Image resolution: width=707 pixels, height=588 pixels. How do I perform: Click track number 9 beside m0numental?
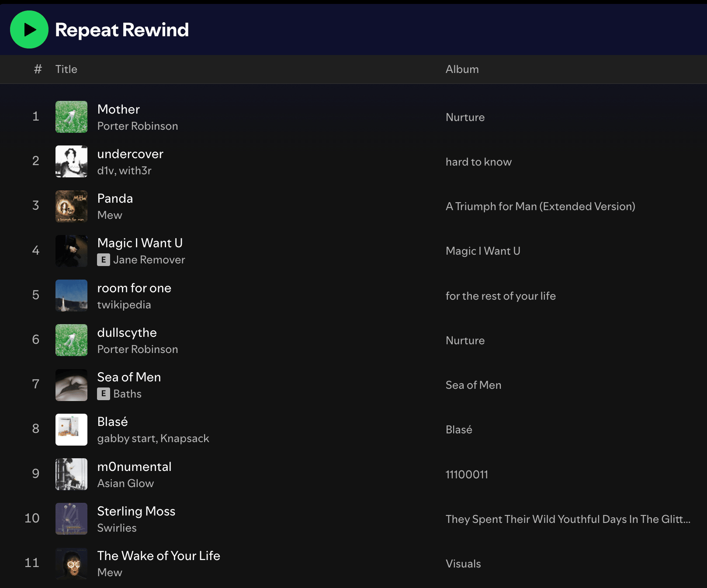pos(36,474)
